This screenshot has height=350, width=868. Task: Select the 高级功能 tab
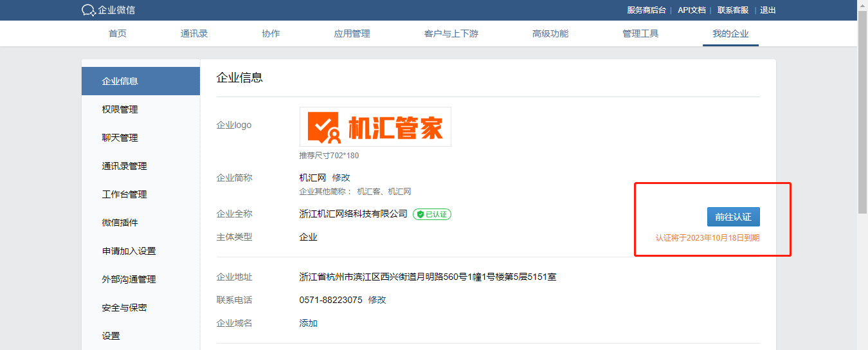click(550, 33)
